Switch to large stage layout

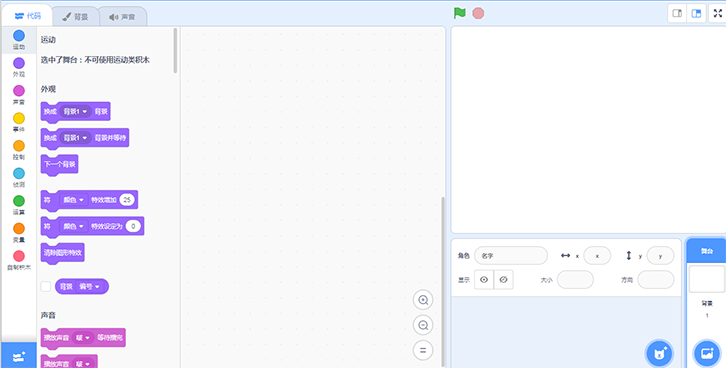(x=696, y=13)
